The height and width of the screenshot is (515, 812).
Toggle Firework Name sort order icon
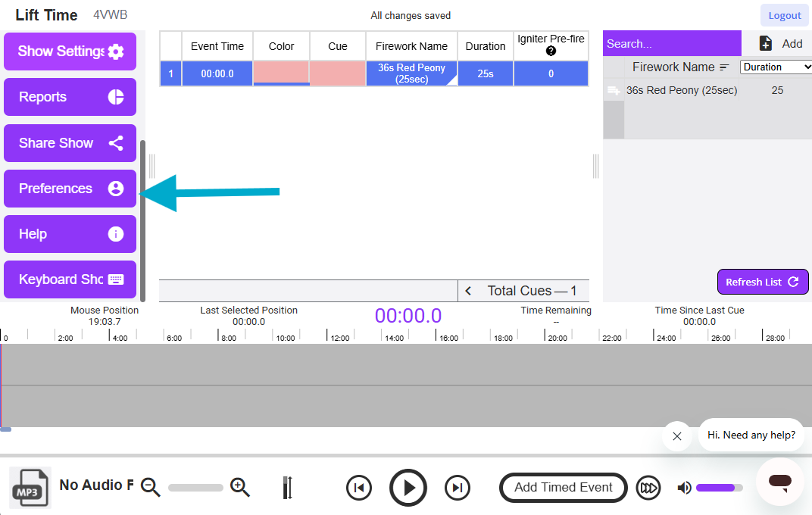(724, 67)
